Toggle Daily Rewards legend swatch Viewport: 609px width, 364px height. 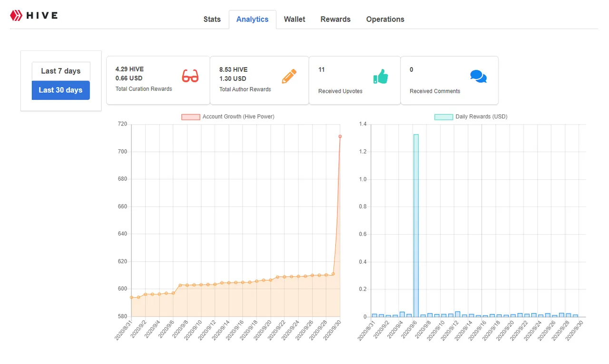(x=443, y=117)
